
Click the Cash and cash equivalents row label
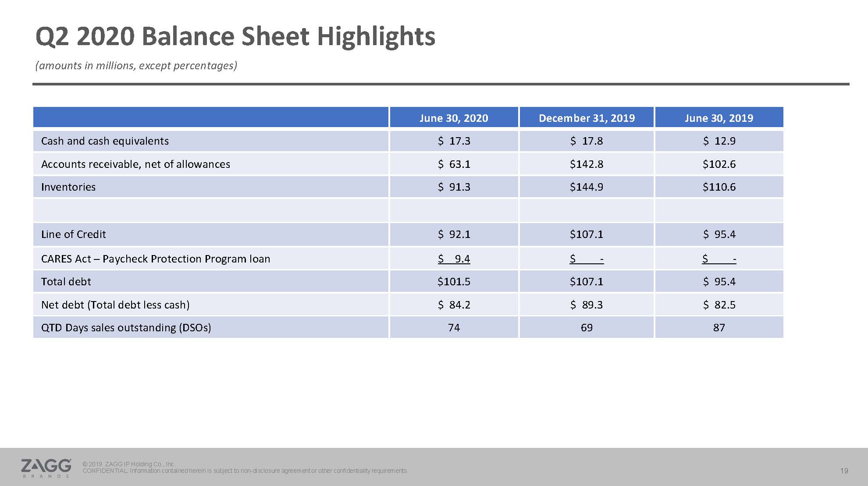tap(105, 141)
